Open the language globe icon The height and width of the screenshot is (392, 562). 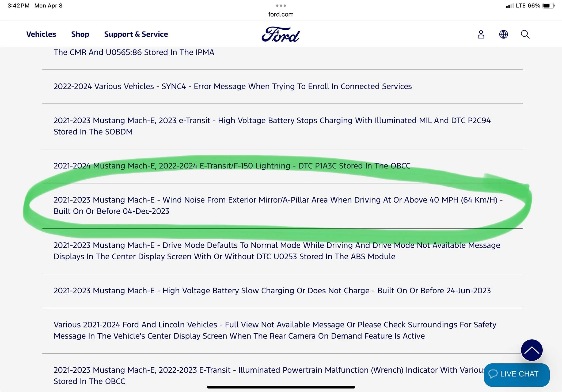[503, 34]
